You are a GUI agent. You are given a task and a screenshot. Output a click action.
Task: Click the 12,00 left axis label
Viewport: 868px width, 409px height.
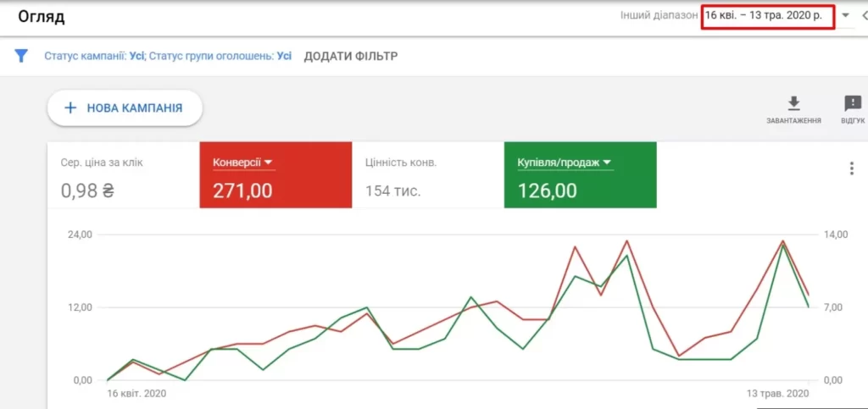79,307
